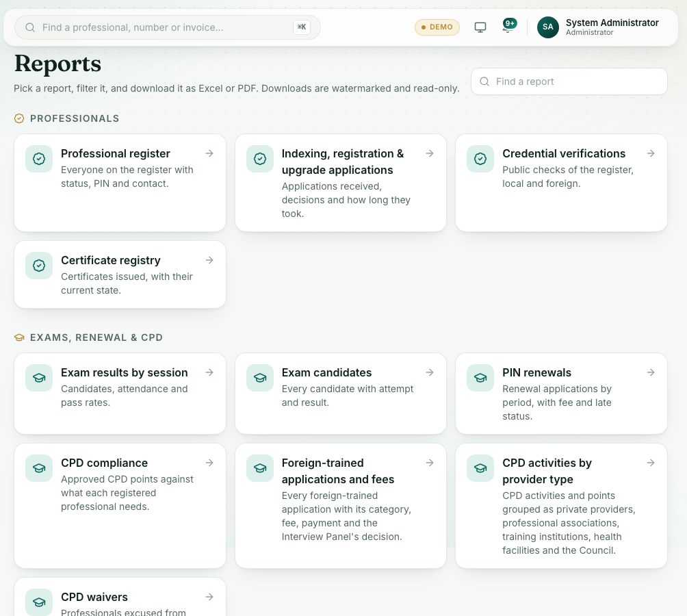
Task: Click the CPD activities by provider cap icon
Action: click(x=480, y=468)
